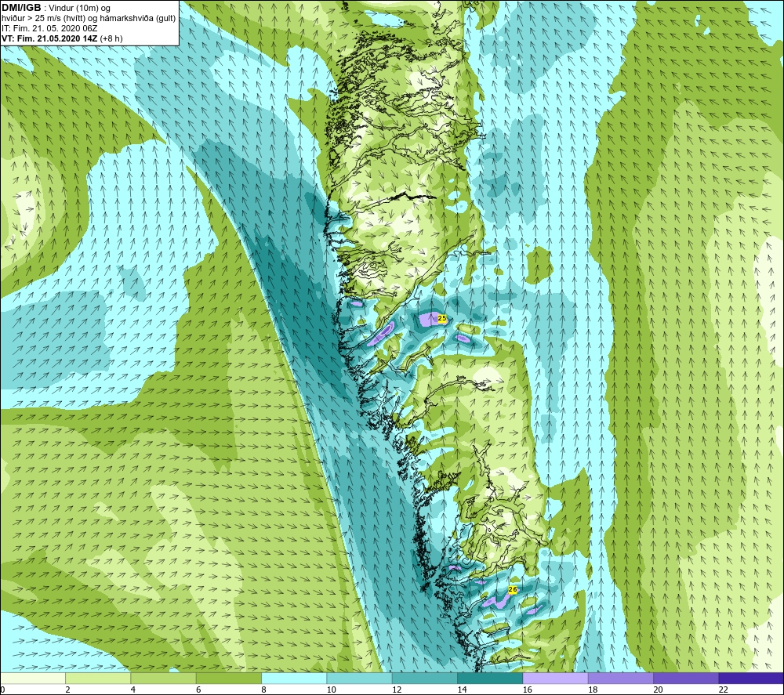Click the 10-12 m/s turquoise band
This screenshot has height=695, width=784.
coord(359,678)
